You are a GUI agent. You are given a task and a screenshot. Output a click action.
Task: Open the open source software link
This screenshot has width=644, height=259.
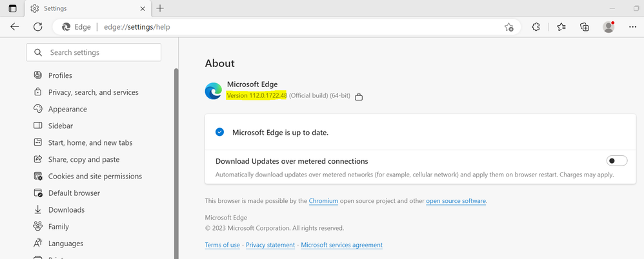coord(456,201)
